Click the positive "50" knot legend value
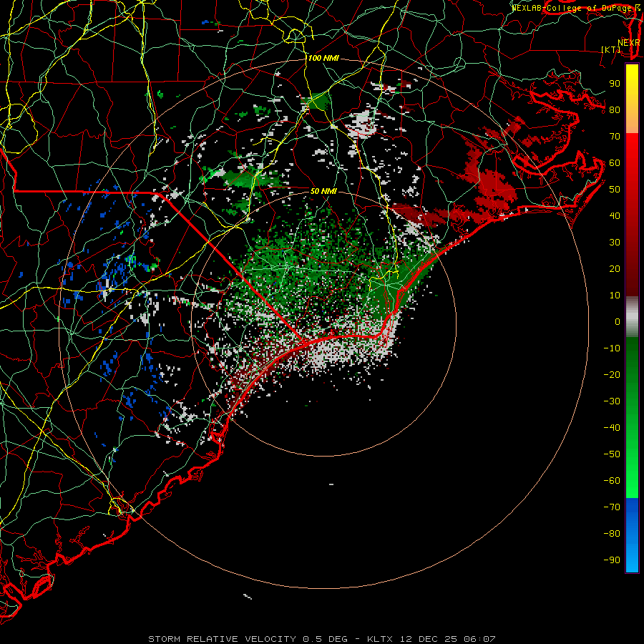Viewport: 644px width, 644px height. pos(615,190)
